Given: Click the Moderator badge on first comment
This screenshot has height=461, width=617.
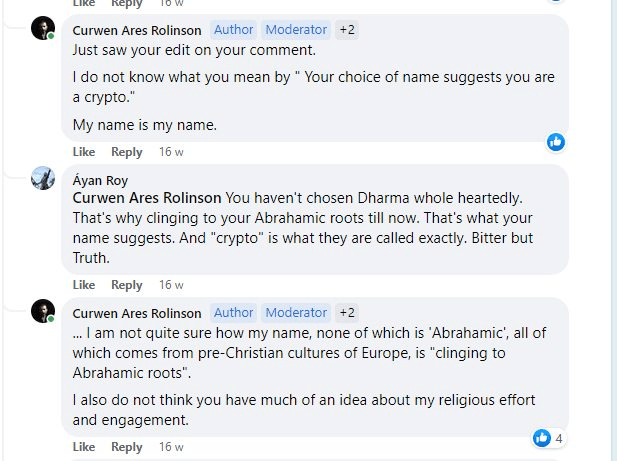Looking at the screenshot, I should coord(296,30).
